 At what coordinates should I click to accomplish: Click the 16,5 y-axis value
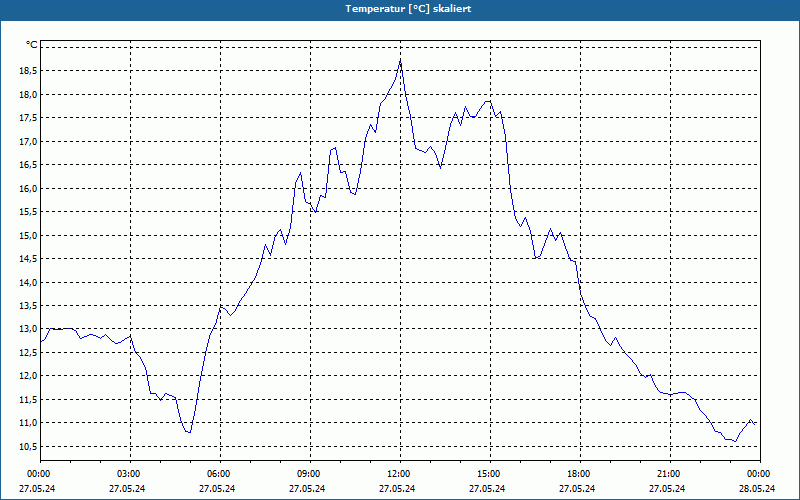[28, 165]
